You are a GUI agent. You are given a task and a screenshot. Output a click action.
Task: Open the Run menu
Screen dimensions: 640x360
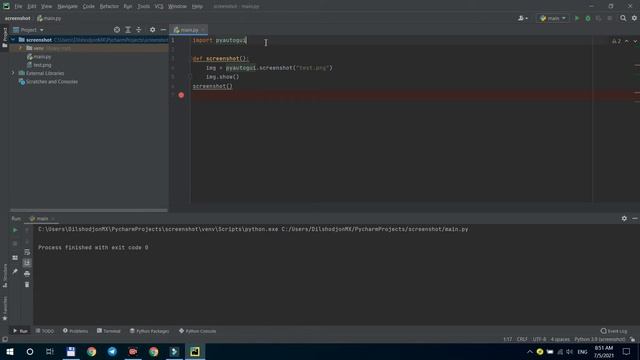click(128, 7)
